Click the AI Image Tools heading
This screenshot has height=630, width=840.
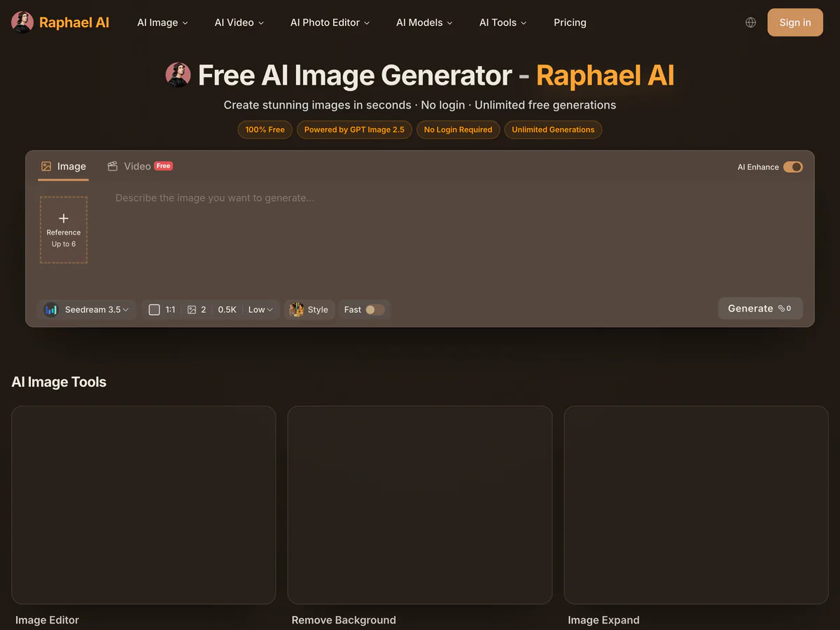click(x=59, y=381)
